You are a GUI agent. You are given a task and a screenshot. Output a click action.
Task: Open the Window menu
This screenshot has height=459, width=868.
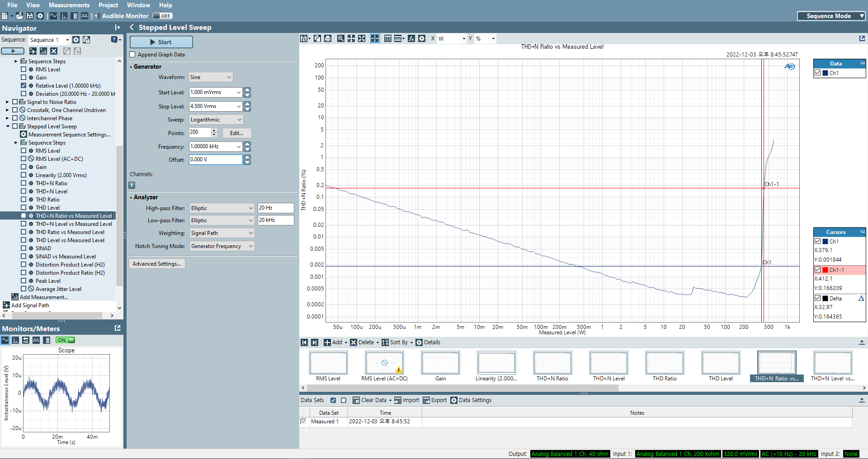pos(138,5)
